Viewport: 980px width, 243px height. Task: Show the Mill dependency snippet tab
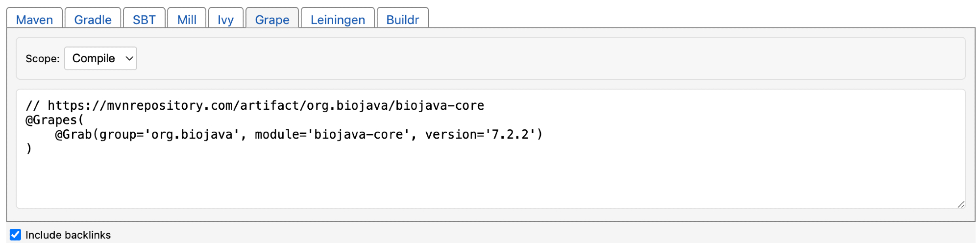pyautogui.click(x=187, y=20)
